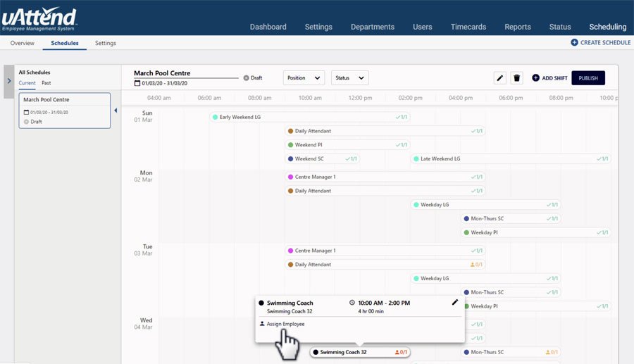Screen dimensions: 634x364
Task: Click the trash delete schedule icon
Action: (x=516, y=78)
